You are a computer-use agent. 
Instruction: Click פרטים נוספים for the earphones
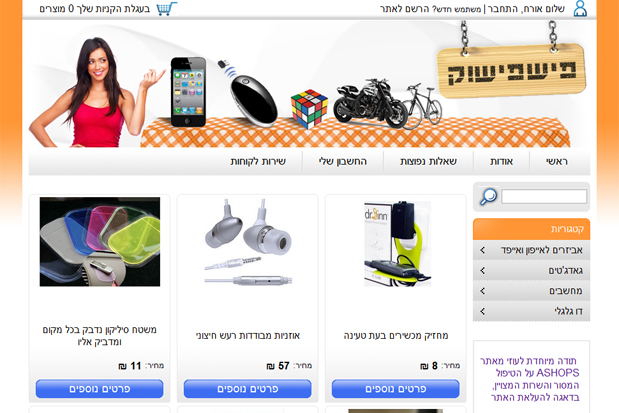[x=248, y=389]
